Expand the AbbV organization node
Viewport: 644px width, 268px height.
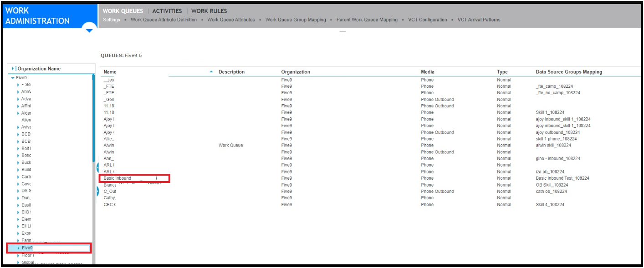pos(18,92)
